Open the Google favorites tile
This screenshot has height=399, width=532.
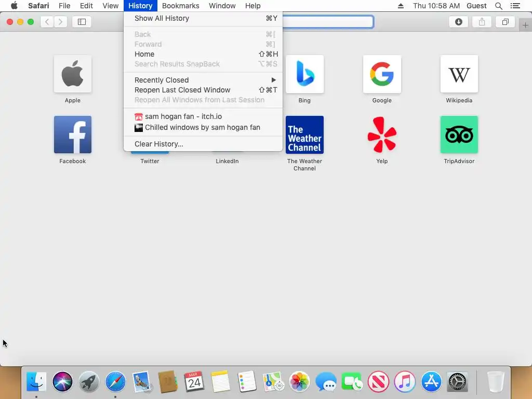(x=382, y=74)
